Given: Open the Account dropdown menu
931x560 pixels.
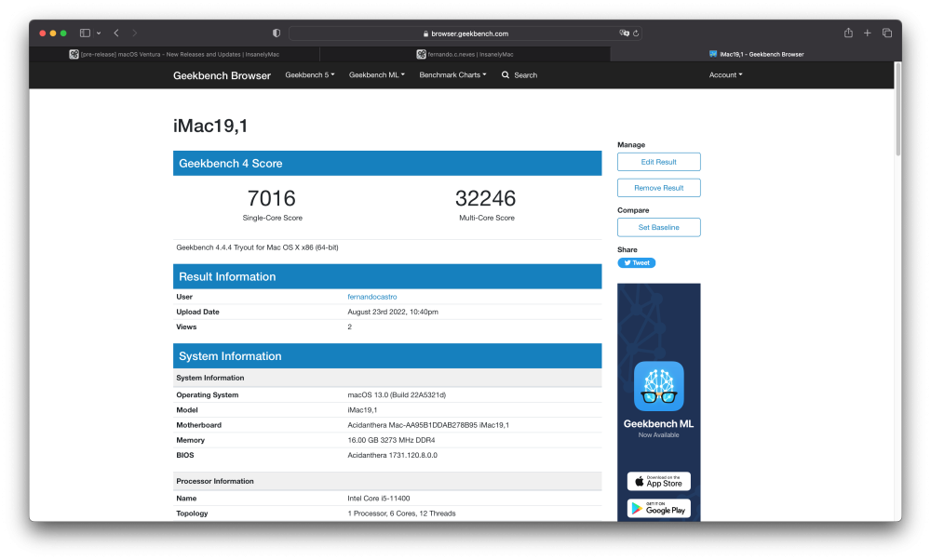Looking at the screenshot, I should pos(725,74).
